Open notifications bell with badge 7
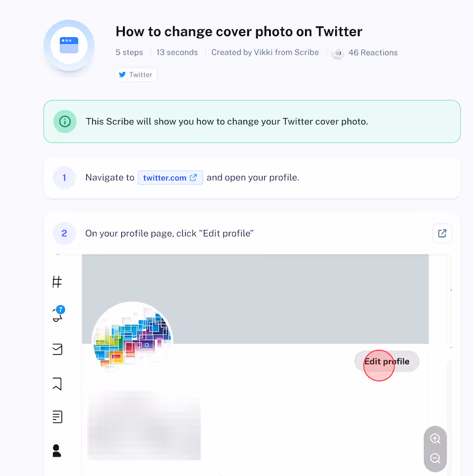473x476 pixels. (58, 314)
